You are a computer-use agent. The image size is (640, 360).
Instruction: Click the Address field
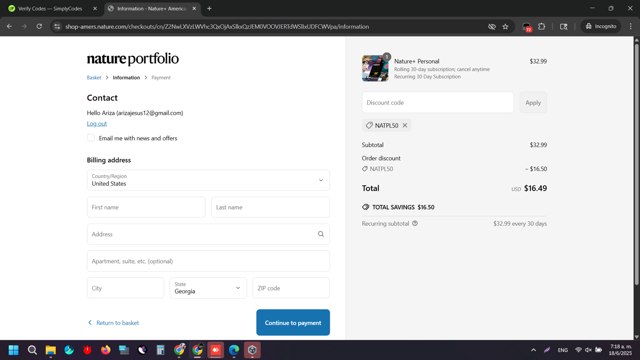tap(208, 234)
